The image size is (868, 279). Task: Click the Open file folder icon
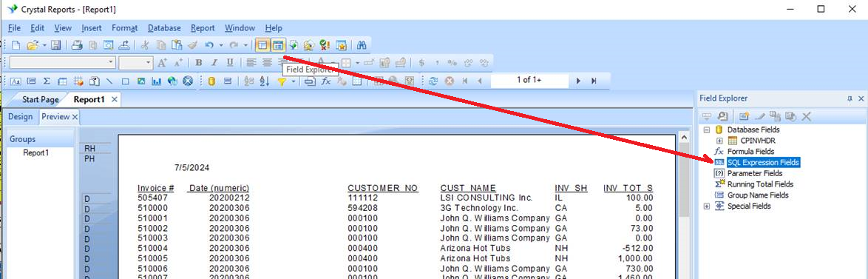point(32,45)
